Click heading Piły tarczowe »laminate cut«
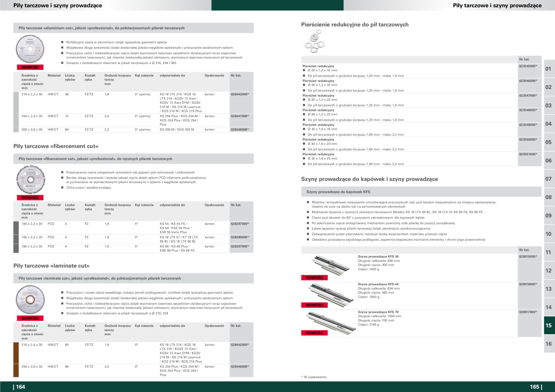Image resolution: width=555 pixels, height=392 pixels. (x=52, y=266)
